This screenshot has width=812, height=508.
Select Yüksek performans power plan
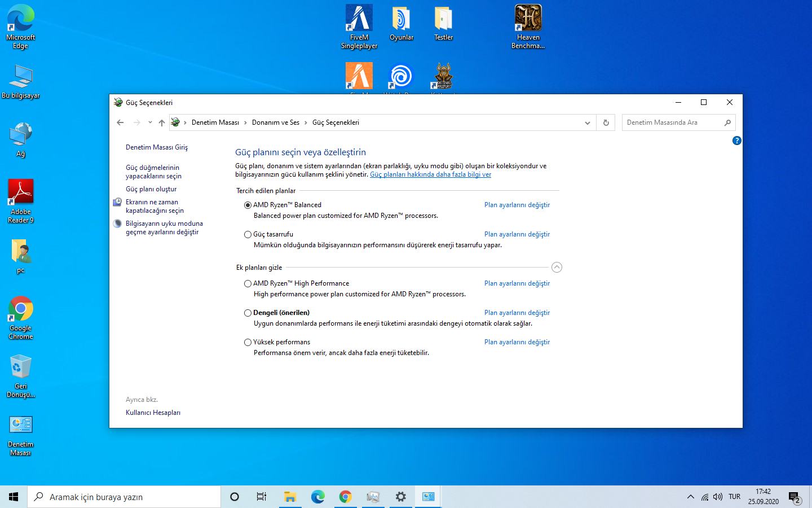coord(248,342)
